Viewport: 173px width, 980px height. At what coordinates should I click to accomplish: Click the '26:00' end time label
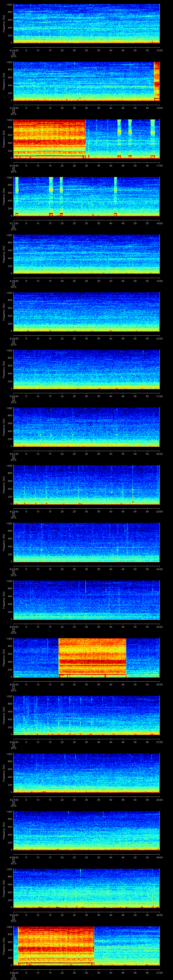(159, 684)
